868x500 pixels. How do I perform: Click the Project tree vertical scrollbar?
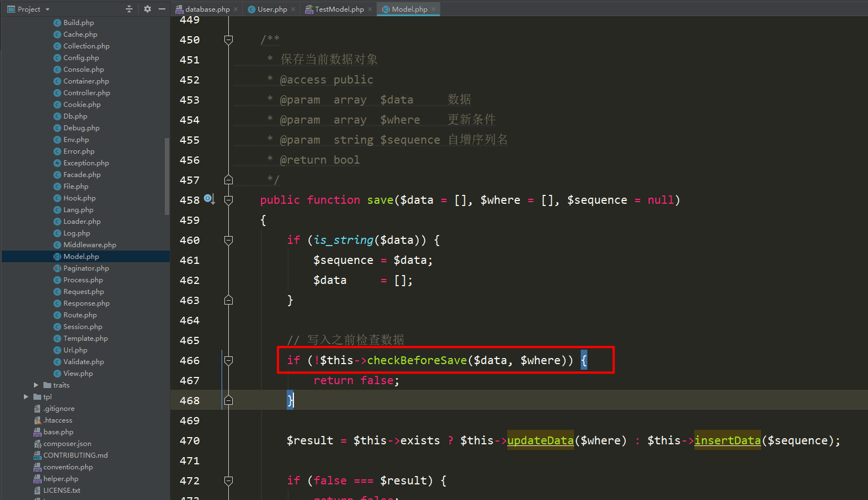point(167,176)
